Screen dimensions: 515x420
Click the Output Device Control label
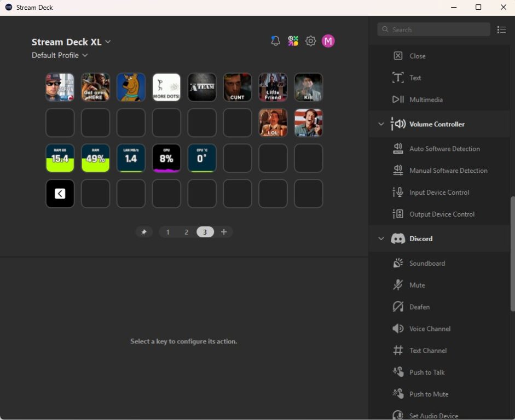(x=442, y=214)
